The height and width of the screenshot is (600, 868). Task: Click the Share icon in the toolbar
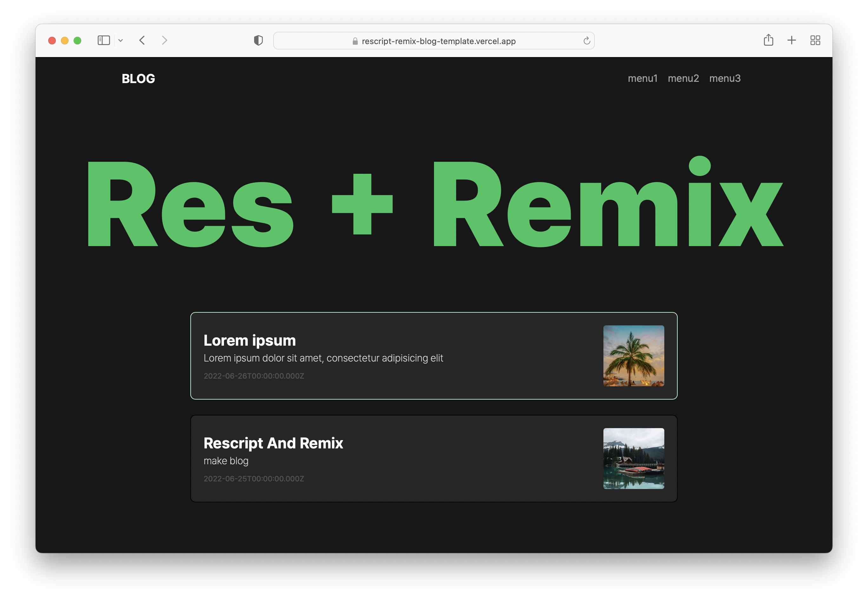coord(768,40)
